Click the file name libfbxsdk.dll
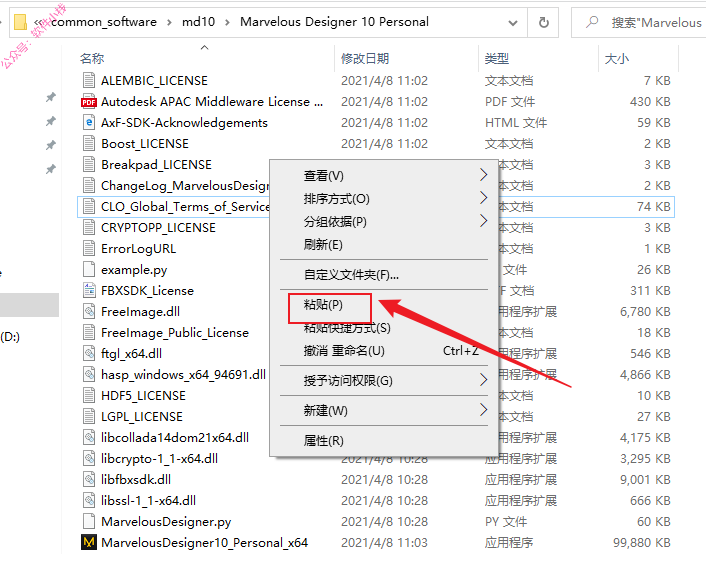 pyautogui.click(x=136, y=480)
